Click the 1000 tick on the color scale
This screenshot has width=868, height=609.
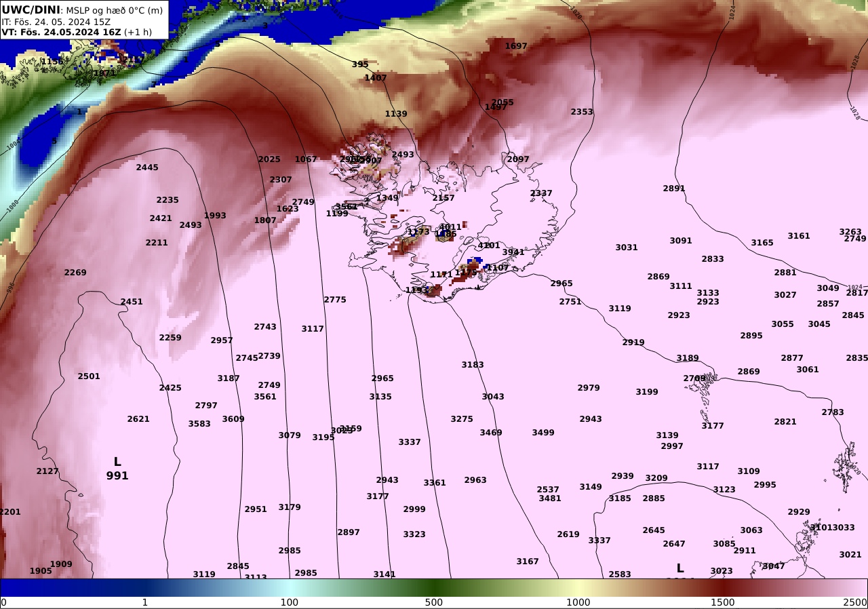[578, 602]
